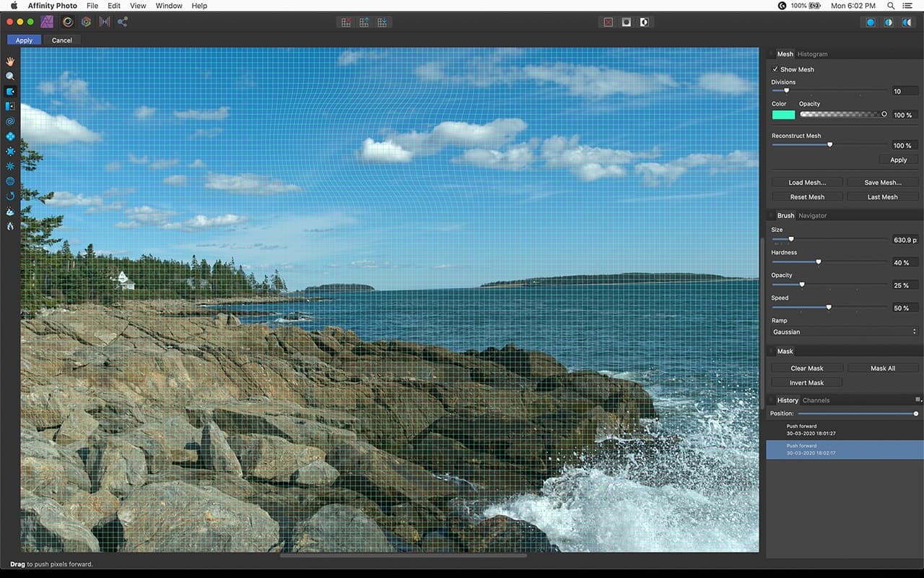Click the green mesh Color swatch

click(783, 115)
